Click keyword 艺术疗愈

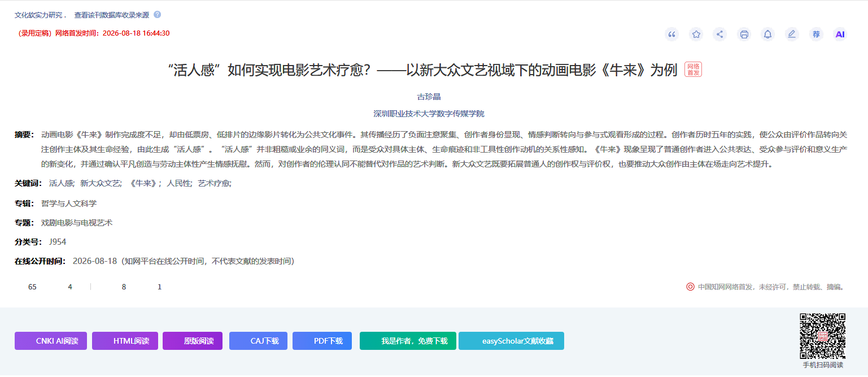pos(213,183)
